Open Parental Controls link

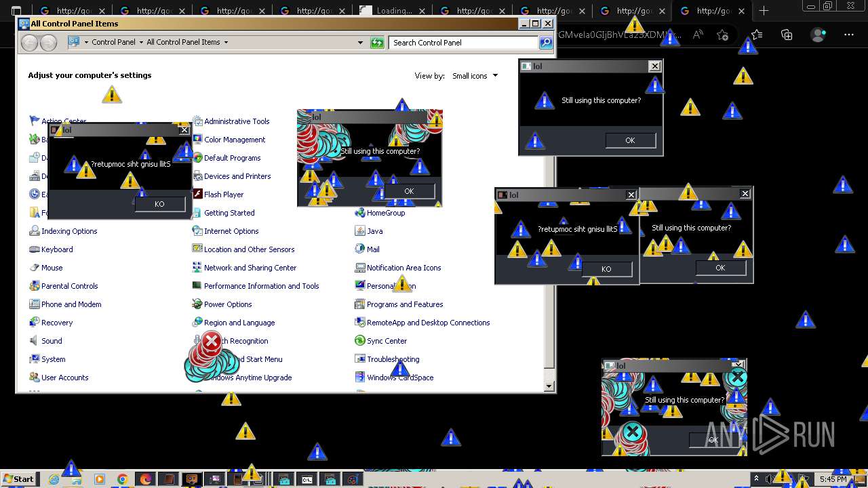(x=69, y=286)
